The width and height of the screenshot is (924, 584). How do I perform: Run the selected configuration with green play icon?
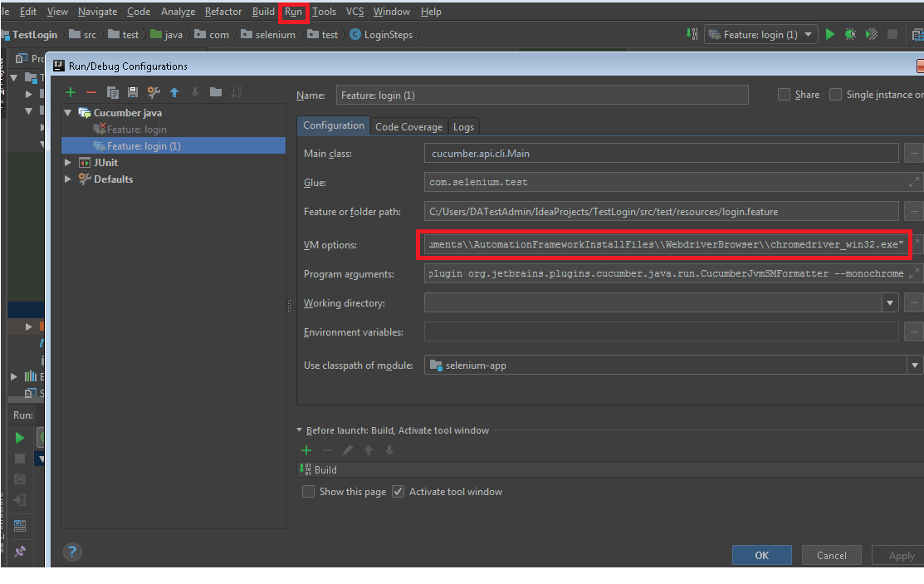click(x=830, y=33)
